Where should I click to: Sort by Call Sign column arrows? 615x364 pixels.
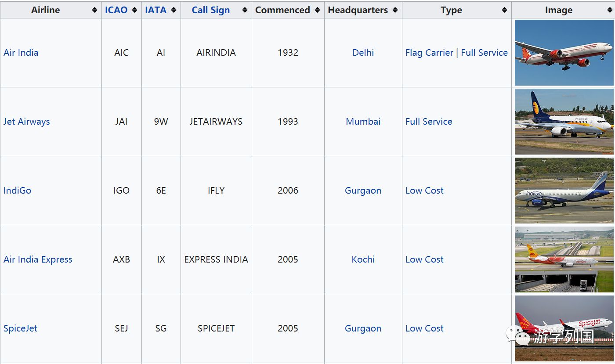(x=245, y=10)
